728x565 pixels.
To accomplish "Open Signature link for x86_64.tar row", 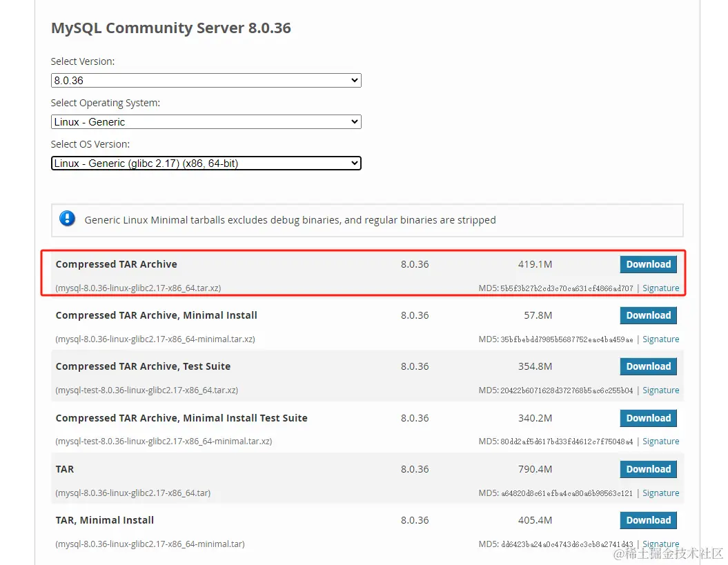I will [660, 493].
